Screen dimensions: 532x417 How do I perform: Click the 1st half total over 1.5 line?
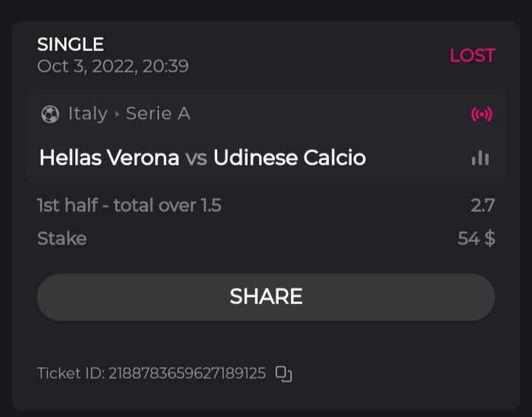[x=129, y=205]
